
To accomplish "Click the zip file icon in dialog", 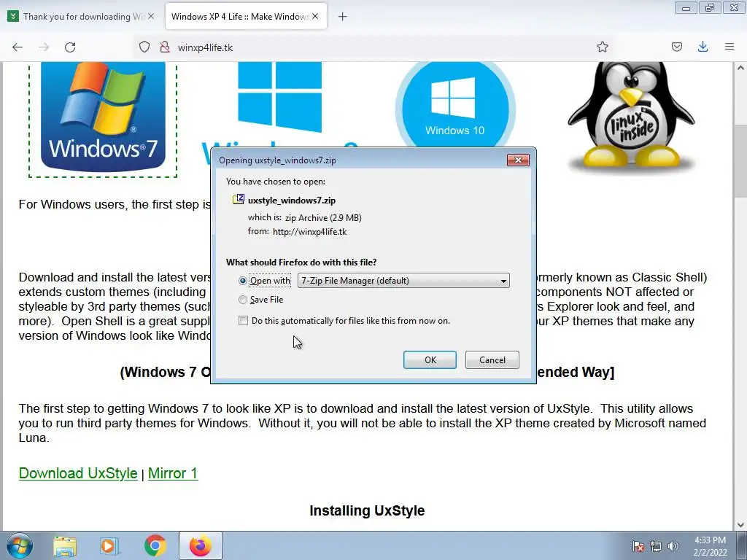I will point(239,200).
